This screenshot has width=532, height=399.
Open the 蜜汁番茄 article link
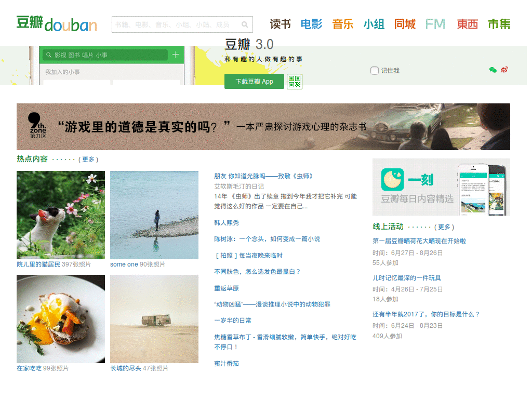[x=227, y=364]
